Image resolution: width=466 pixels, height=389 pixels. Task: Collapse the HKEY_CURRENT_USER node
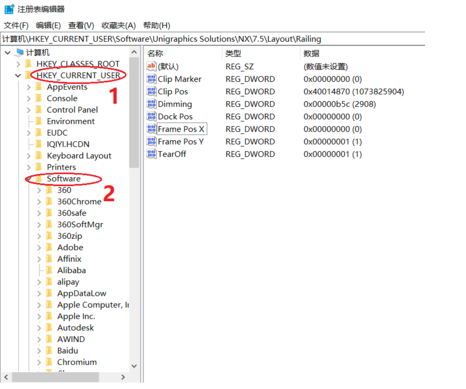18,76
